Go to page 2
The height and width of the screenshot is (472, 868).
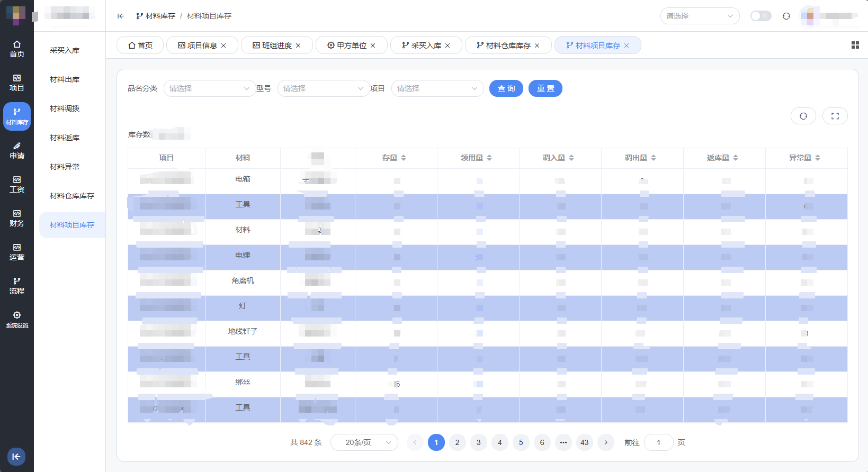(x=458, y=442)
